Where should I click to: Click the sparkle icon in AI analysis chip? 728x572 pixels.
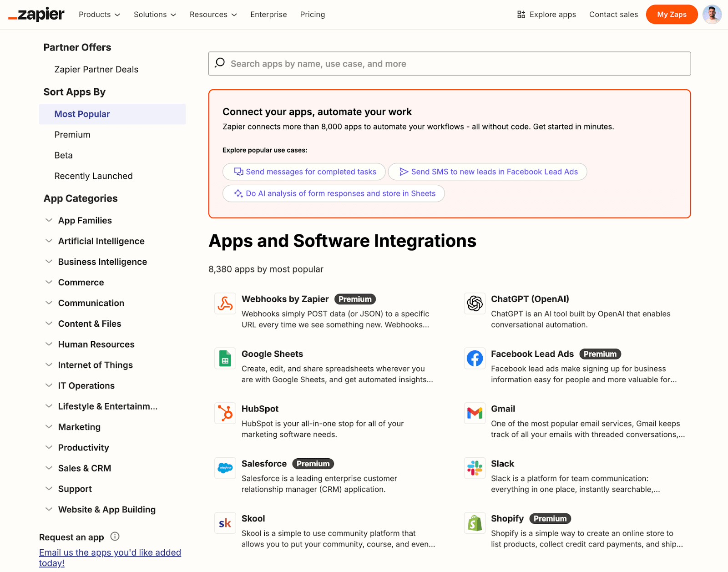click(x=238, y=193)
